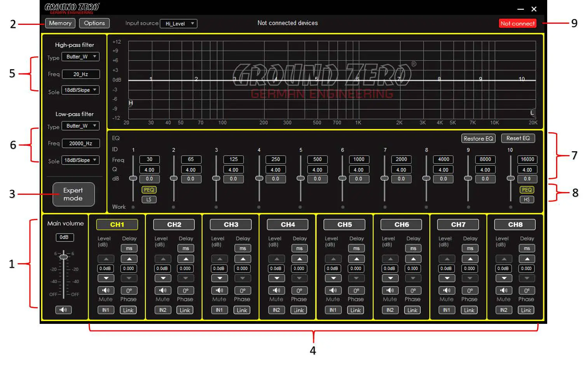The width and height of the screenshot is (588, 367).
Task: Switch to Expert mode
Action: point(73,194)
